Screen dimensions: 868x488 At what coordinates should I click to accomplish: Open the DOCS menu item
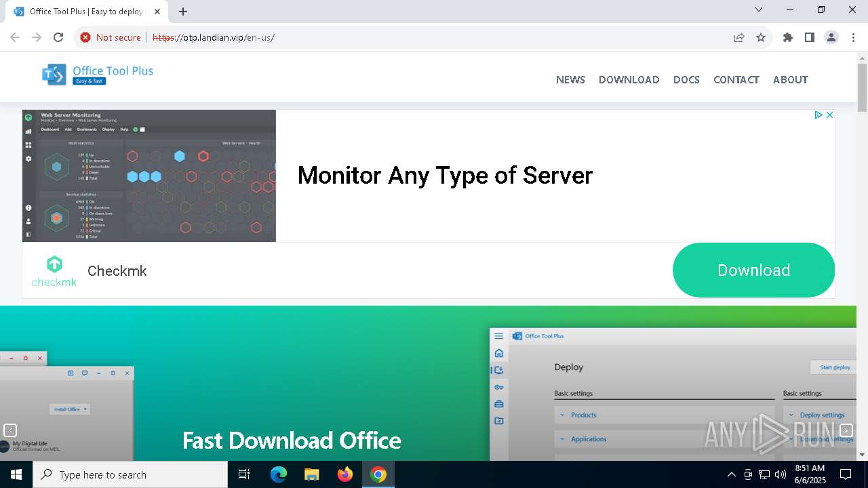[x=686, y=79]
